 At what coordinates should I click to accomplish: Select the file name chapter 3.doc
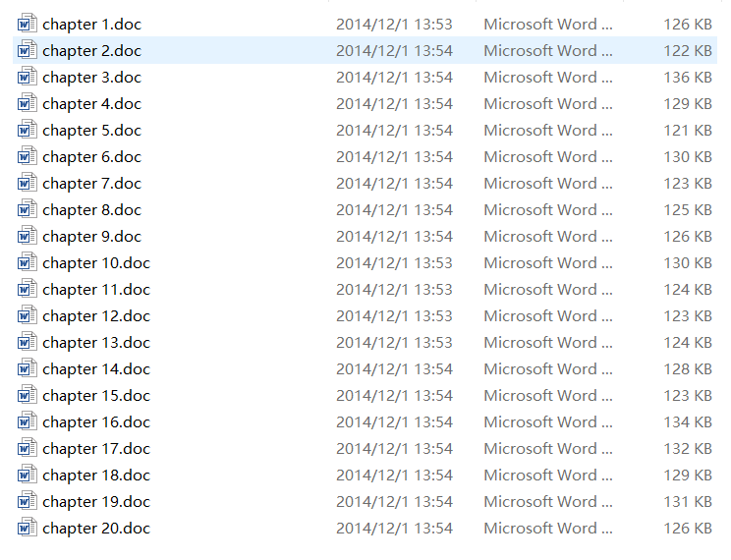coord(91,78)
